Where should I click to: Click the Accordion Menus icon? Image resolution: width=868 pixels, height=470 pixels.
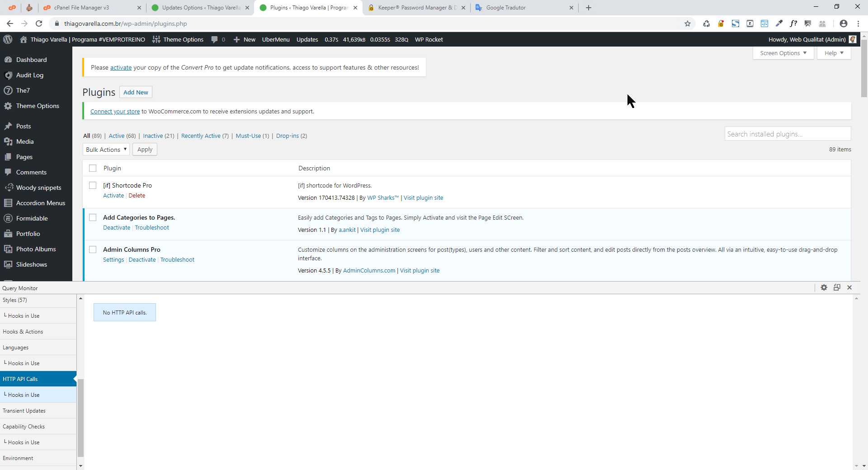tap(8, 203)
